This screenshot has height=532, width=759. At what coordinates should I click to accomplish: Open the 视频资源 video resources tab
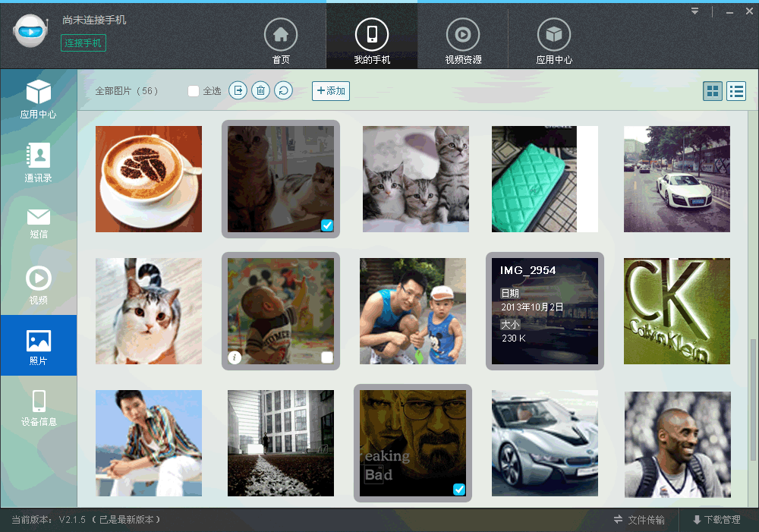pyautogui.click(x=463, y=42)
